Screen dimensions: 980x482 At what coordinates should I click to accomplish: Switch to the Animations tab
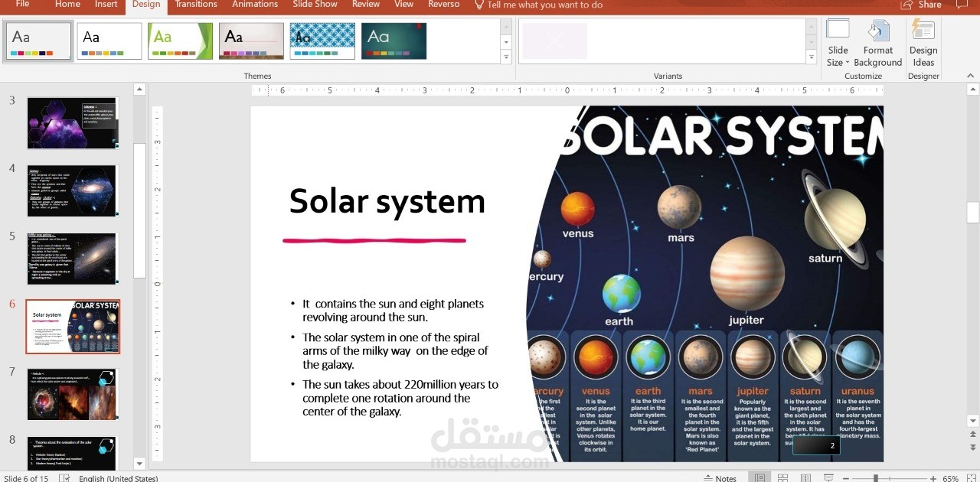(x=255, y=5)
